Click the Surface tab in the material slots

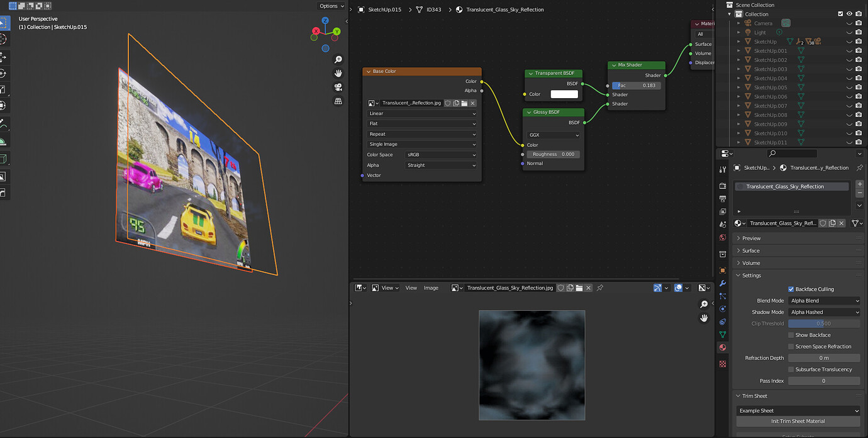[703, 44]
